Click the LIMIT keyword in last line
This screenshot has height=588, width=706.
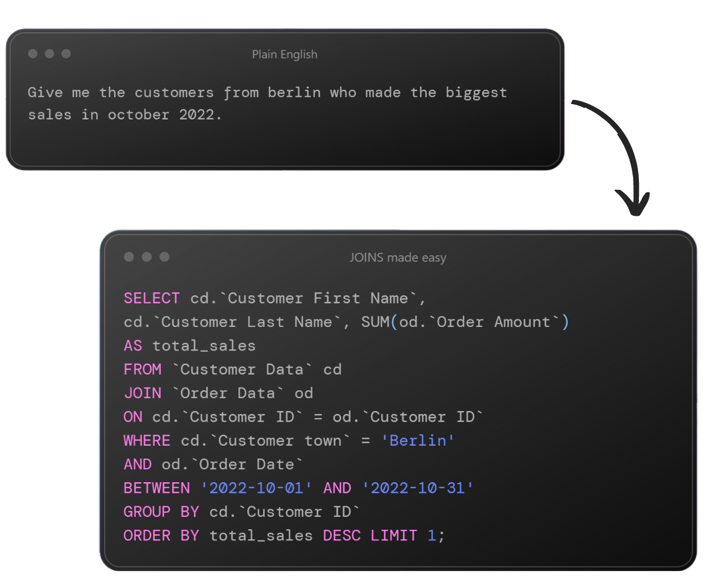(x=394, y=536)
